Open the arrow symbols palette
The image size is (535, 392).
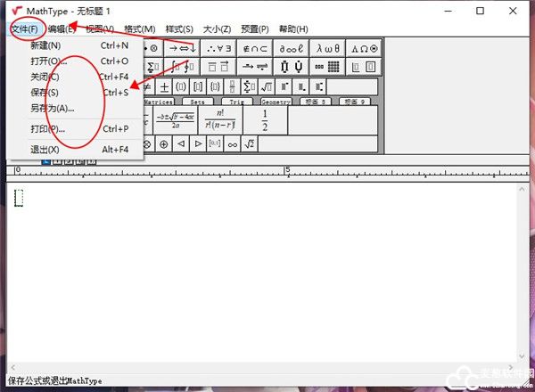tap(182, 47)
